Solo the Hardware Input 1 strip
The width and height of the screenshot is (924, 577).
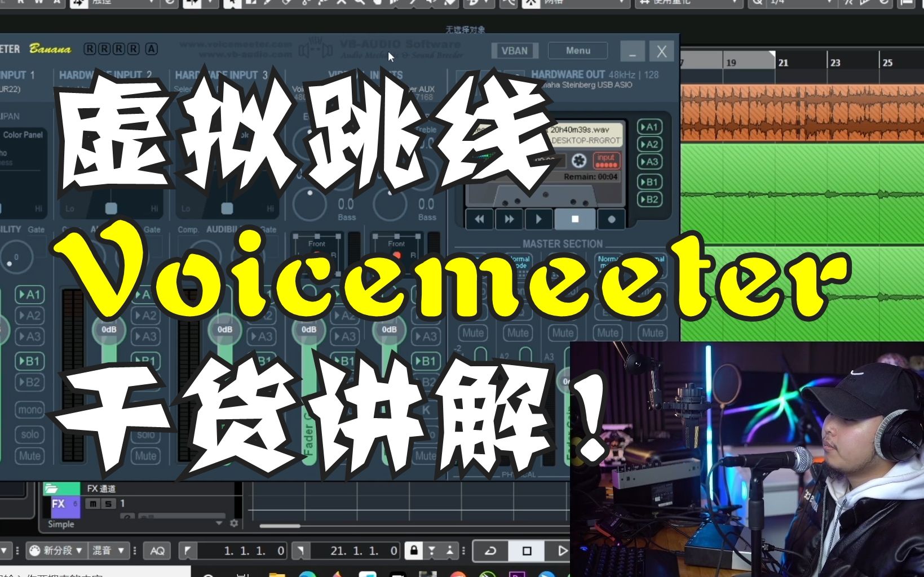click(x=30, y=434)
